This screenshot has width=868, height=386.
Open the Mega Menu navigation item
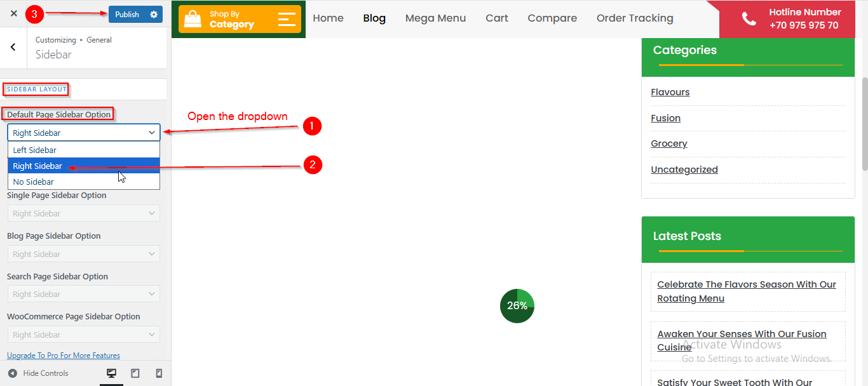click(435, 18)
